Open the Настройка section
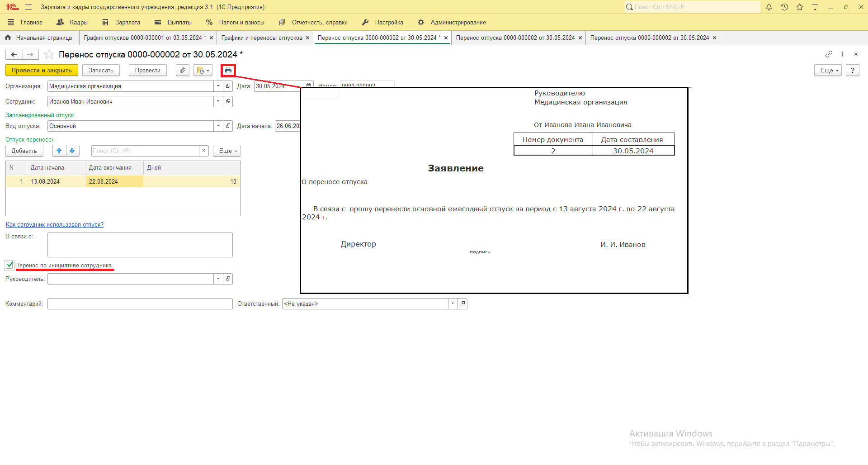Image resolution: width=868 pixels, height=465 pixels. tap(382, 23)
